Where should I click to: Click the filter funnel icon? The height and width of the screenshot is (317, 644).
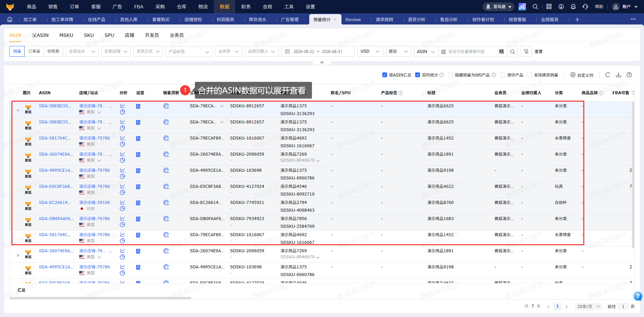click(526, 51)
